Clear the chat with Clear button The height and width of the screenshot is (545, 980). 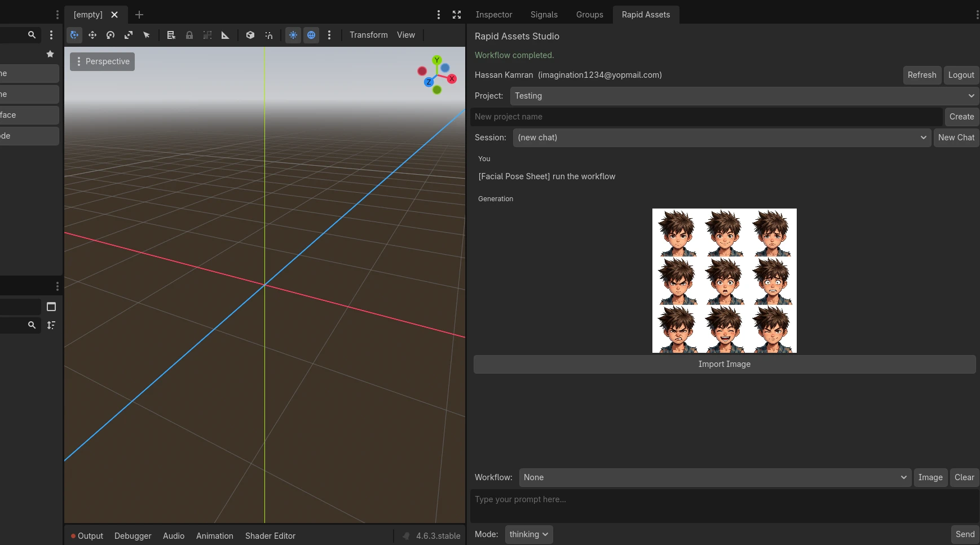coord(964,477)
